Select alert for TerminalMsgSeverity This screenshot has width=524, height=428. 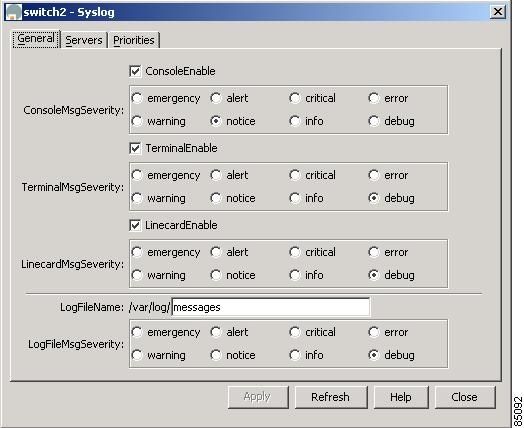pyautogui.click(x=216, y=175)
